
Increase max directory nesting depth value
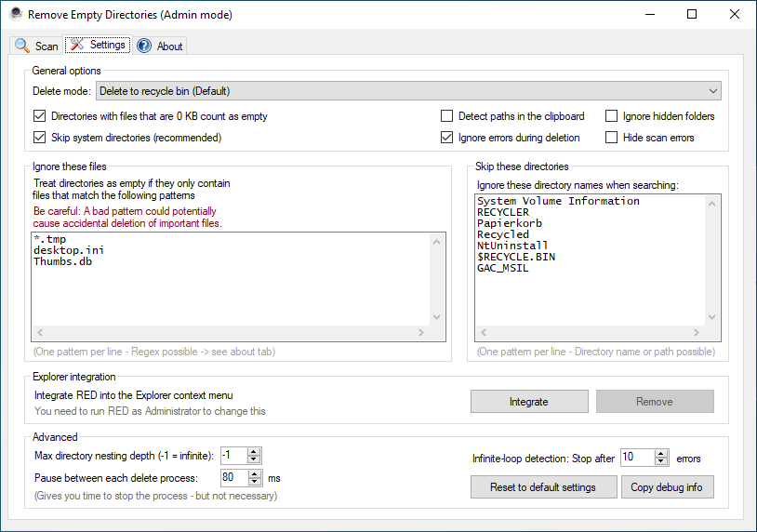pos(255,451)
